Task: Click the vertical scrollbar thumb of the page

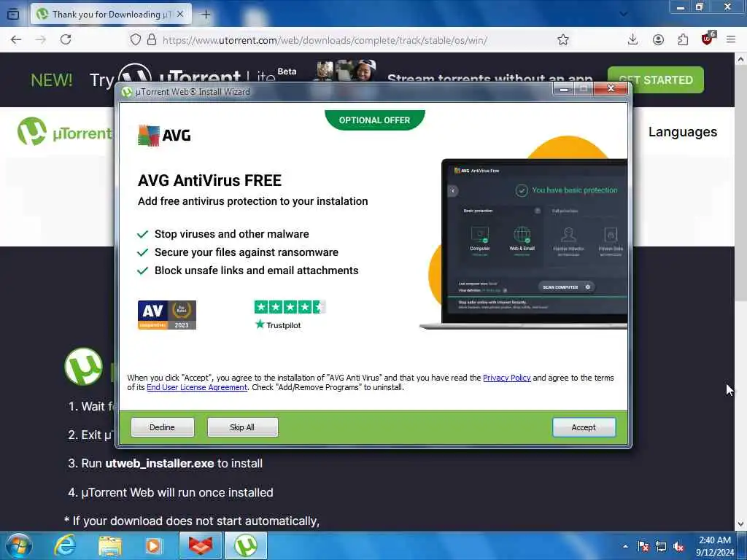Action: [x=741, y=183]
